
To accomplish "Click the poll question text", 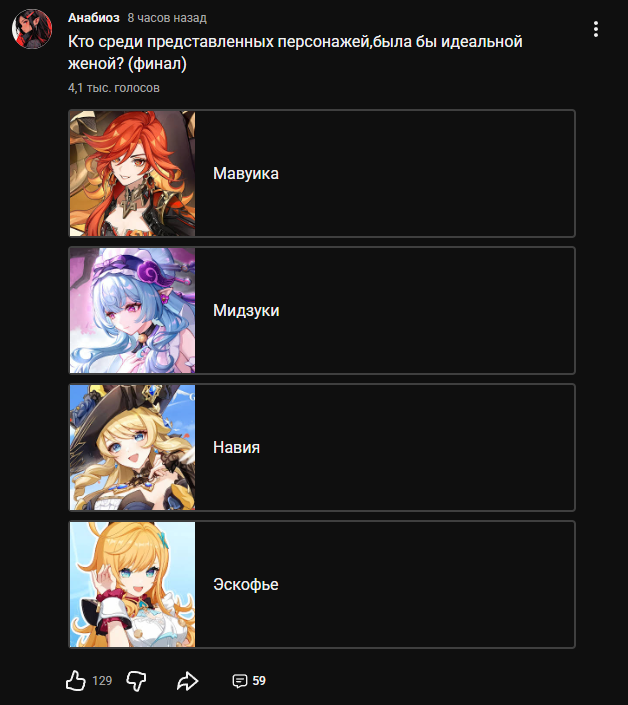I will [x=295, y=52].
